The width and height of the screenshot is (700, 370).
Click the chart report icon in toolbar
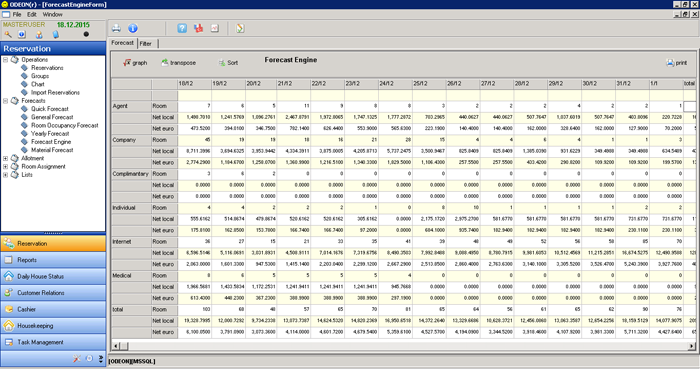pyautogui.click(x=215, y=29)
